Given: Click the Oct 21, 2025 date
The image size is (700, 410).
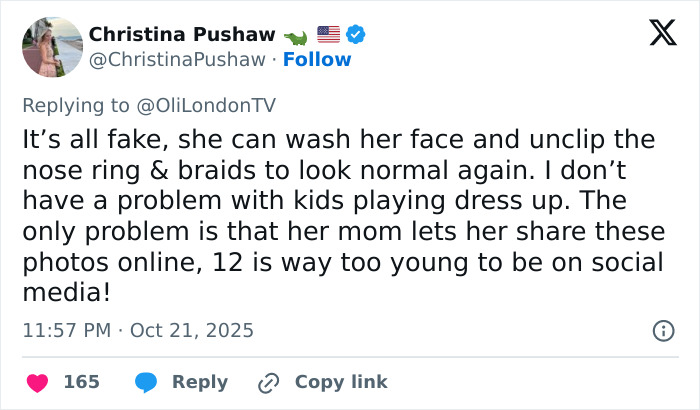Looking at the screenshot, I should [x=192, y=330].
